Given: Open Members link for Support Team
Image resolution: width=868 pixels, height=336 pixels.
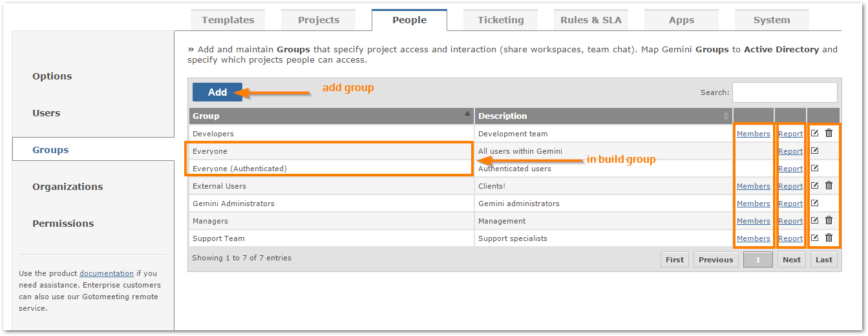Looking at the screenshot, I should [x=754, y=238].
